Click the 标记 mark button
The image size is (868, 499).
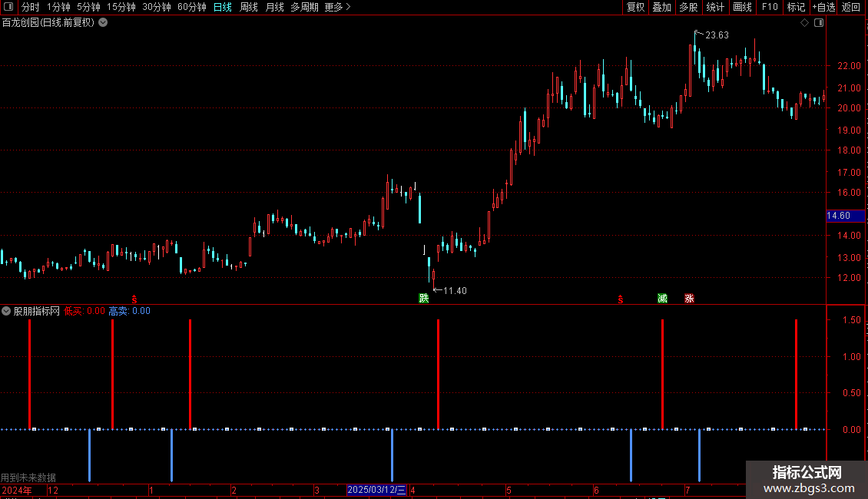click(796, 7)
